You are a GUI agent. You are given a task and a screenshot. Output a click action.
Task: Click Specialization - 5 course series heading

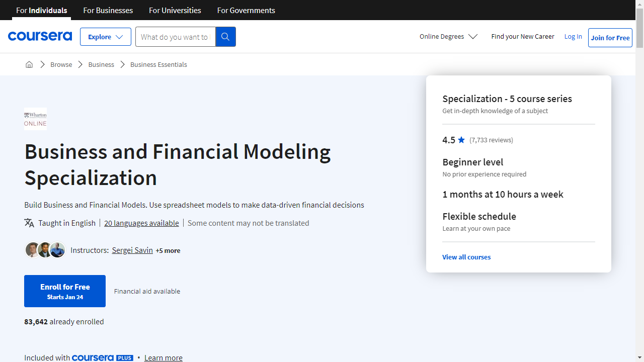[x=507, y=99]
